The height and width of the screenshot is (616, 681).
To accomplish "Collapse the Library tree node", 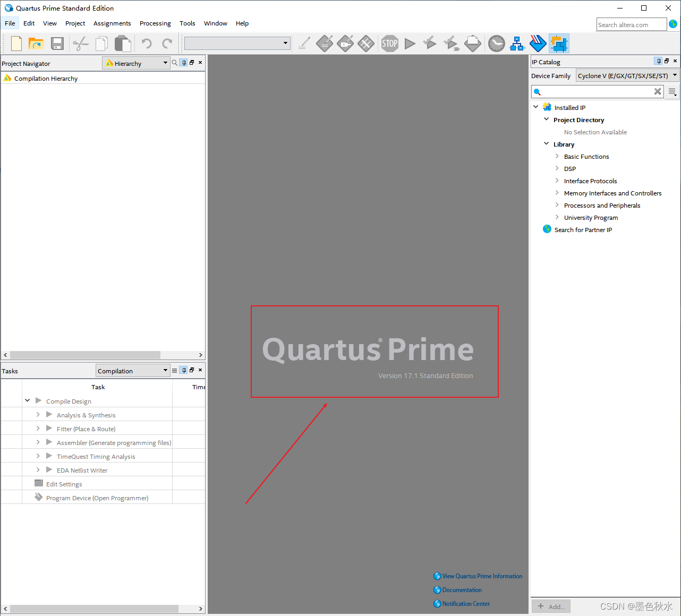I will (546, 143).
